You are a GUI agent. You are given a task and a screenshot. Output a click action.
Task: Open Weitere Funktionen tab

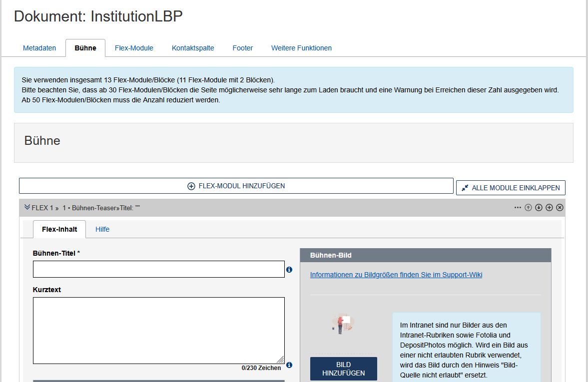coord(301,48)
